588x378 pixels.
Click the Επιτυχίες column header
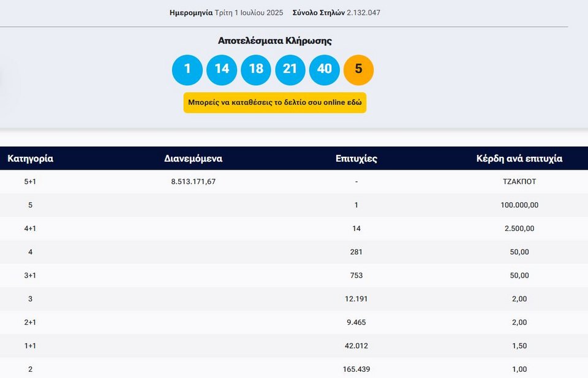[356, 159]
